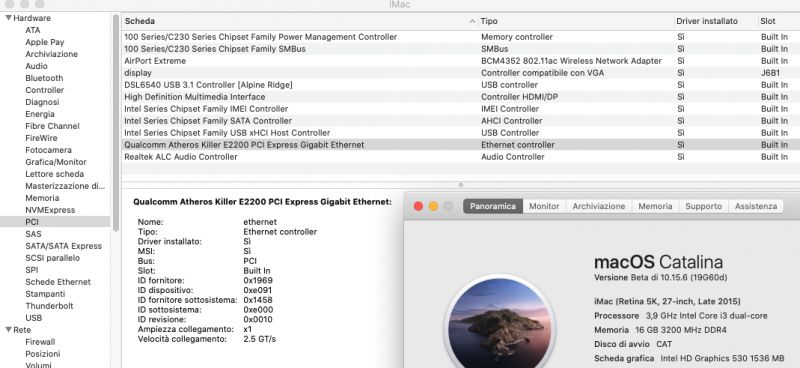Select DSL6540 USB 3.1 Controller row
Viewport: 800px width, 368px height.
461,85
